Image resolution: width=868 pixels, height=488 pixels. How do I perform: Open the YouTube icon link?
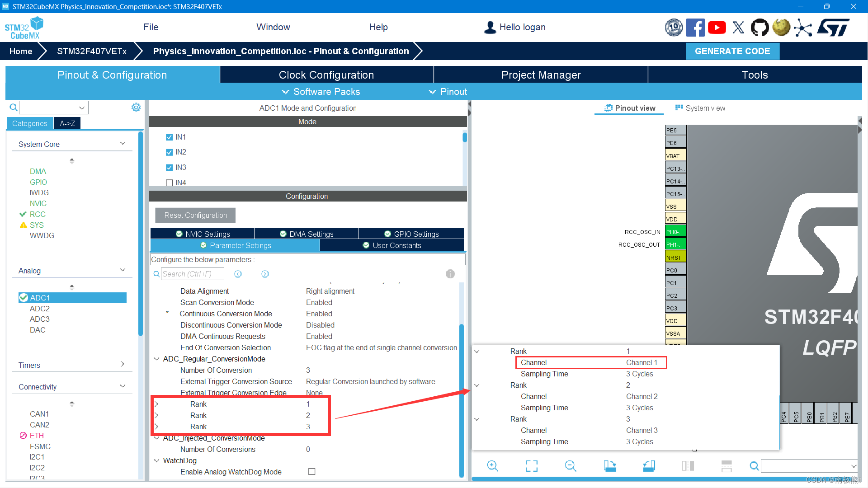coord(717,28)
